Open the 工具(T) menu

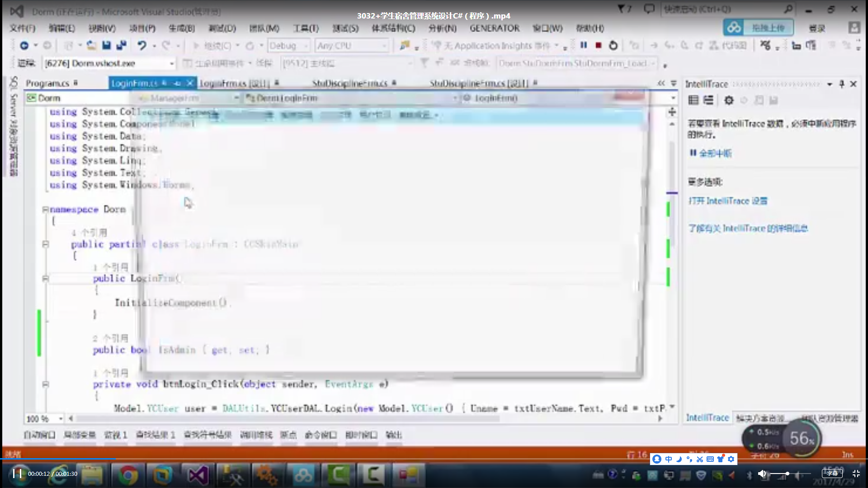tap(306, 28)
